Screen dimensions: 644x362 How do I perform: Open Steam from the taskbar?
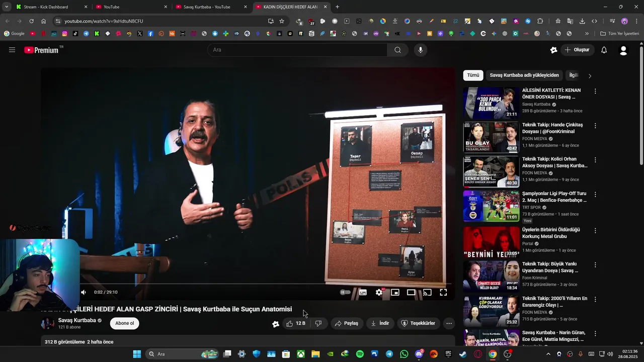pos(463,354)
